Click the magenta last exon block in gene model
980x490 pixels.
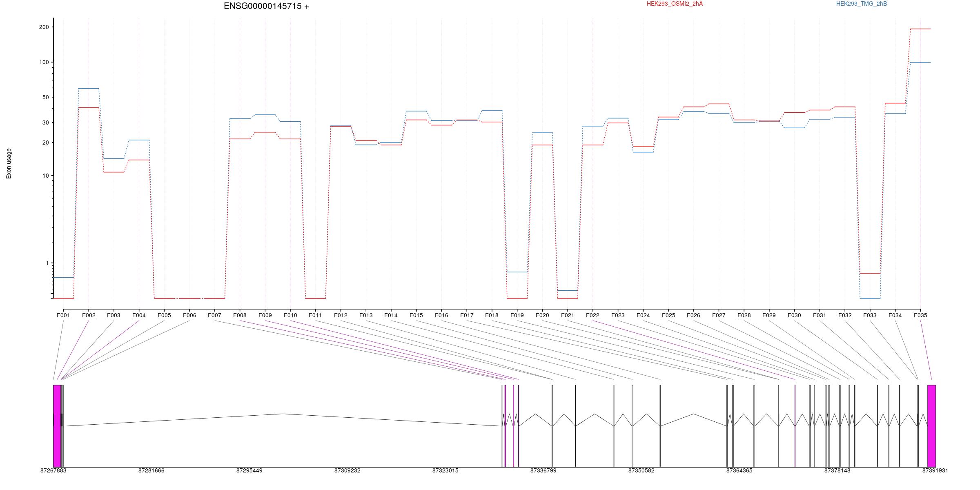coord(931,426)
